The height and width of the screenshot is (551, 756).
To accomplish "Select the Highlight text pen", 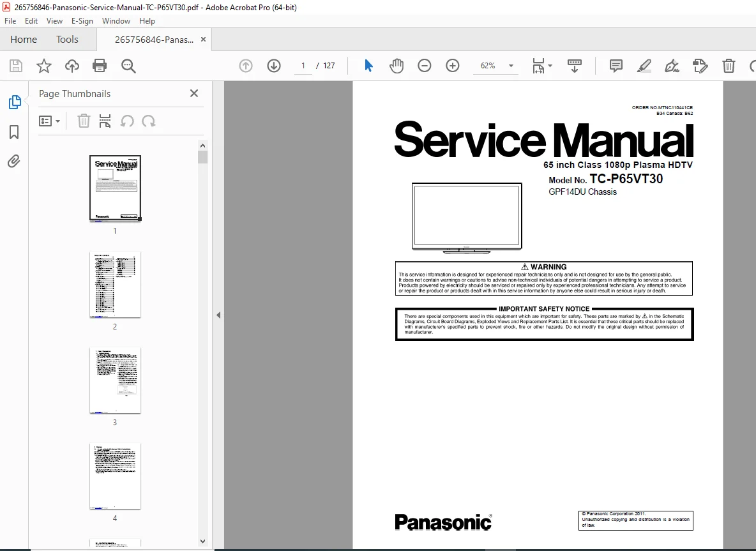I will (644, 66).
